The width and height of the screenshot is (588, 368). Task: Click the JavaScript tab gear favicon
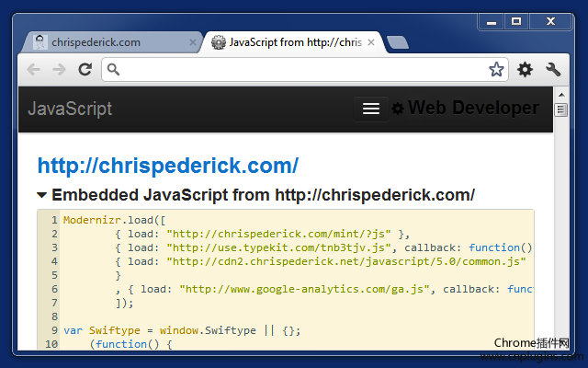coord(219,42)
